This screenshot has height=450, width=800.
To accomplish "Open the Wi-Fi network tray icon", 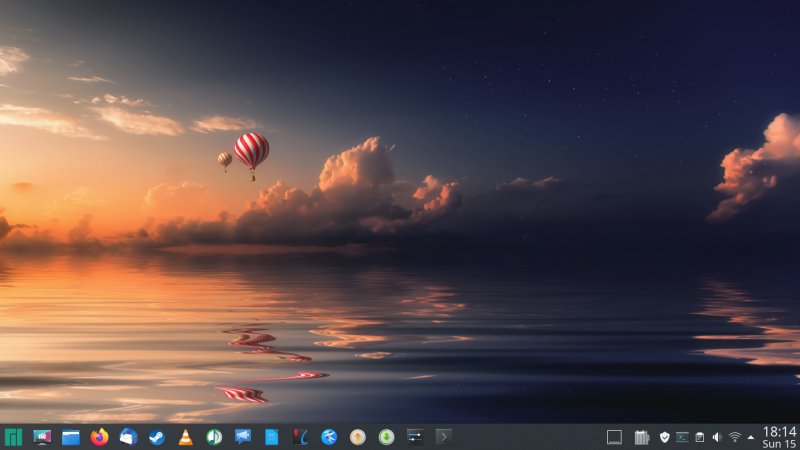I will [x=734, y=437].
